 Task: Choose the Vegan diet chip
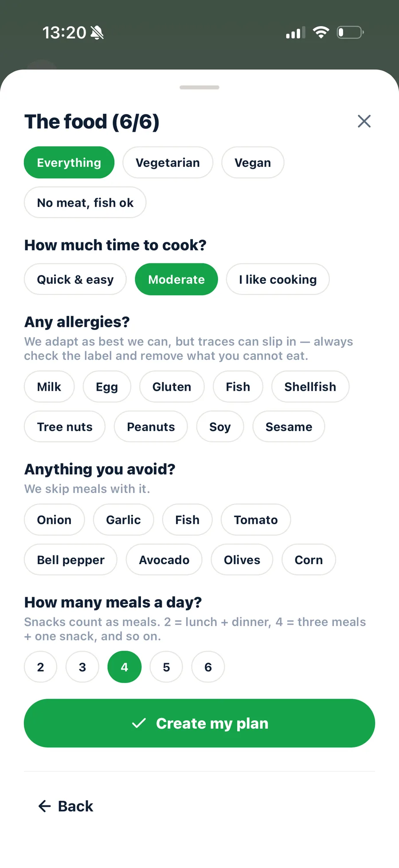[253, 162]
